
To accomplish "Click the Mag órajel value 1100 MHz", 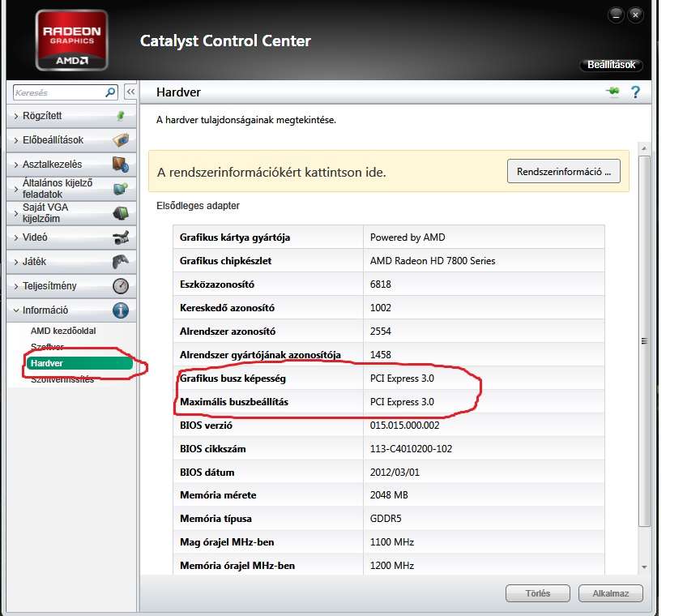I will [391, 542].
